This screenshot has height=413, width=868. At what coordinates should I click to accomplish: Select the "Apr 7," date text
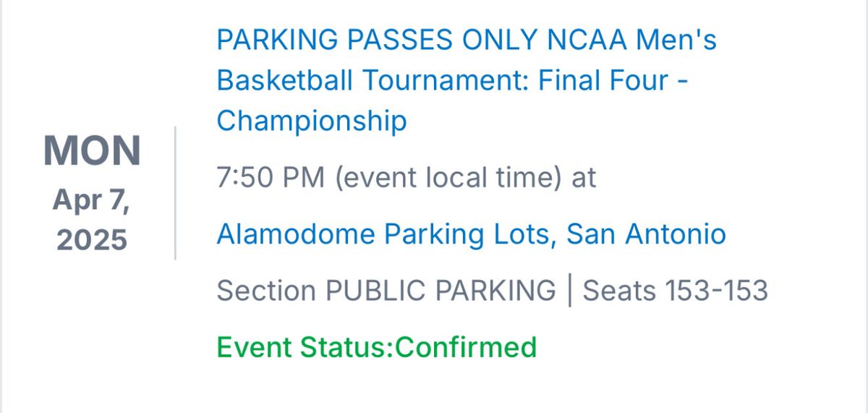click(91, 203)
